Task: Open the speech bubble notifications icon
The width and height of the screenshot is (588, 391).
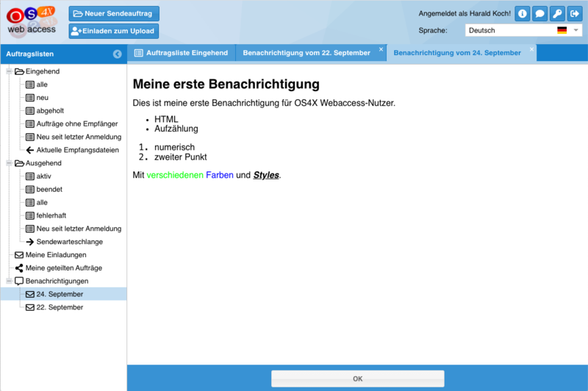Action: pyautogui.click(x=540, y=13)
